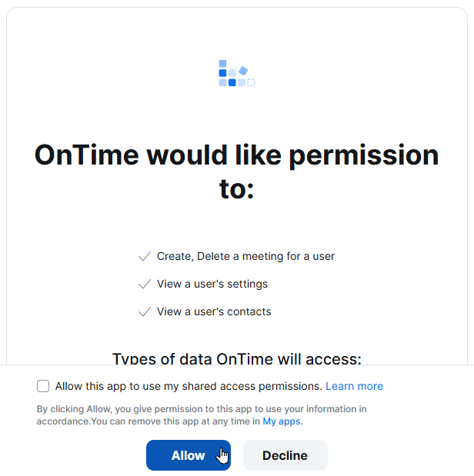Click the 'OnTime would like permission to:' heading
The height and width of the screenshot is (476, 474).
(x=237, y=171)
